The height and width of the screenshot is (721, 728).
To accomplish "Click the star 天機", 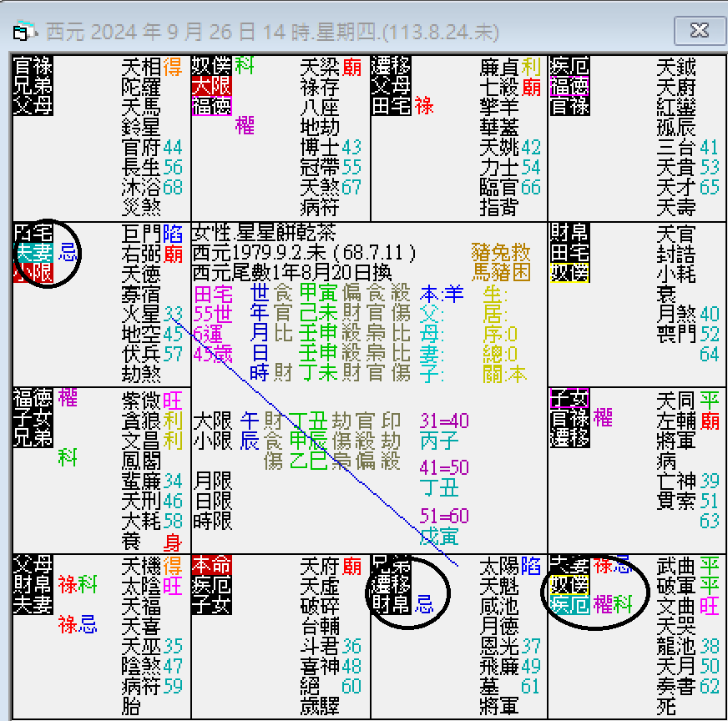I will click(x=141, y=566).
